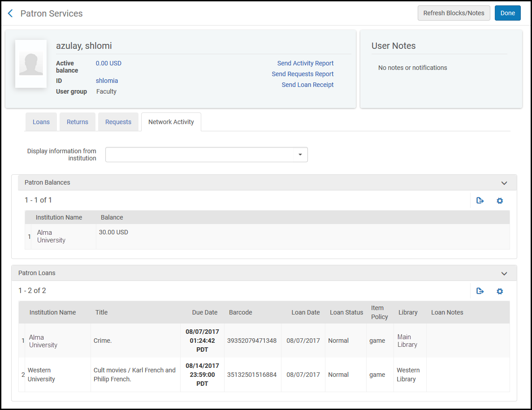Image resolution: width=532 pixels, height=410 pixels.
Task: Click the Loan Date column header
Action: [305, 312]
